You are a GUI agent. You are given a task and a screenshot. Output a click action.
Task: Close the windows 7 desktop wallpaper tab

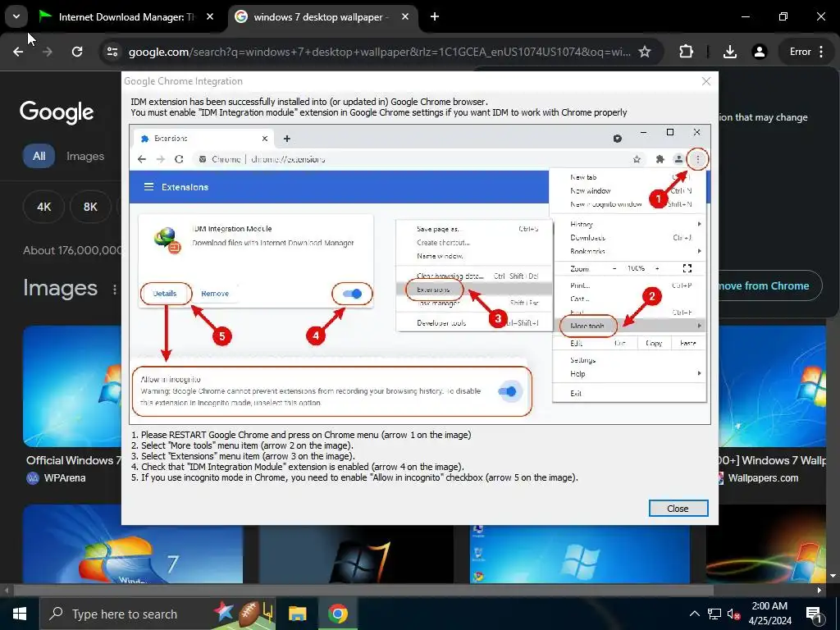tap(405, 17)
